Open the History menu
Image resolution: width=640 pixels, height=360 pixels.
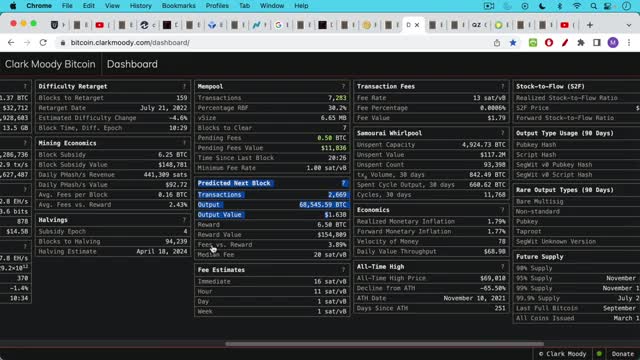click(x=140, y=6)
